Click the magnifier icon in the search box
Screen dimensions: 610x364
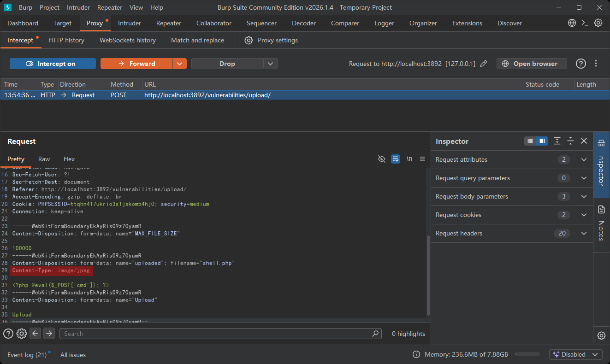[x=375, y=334]
